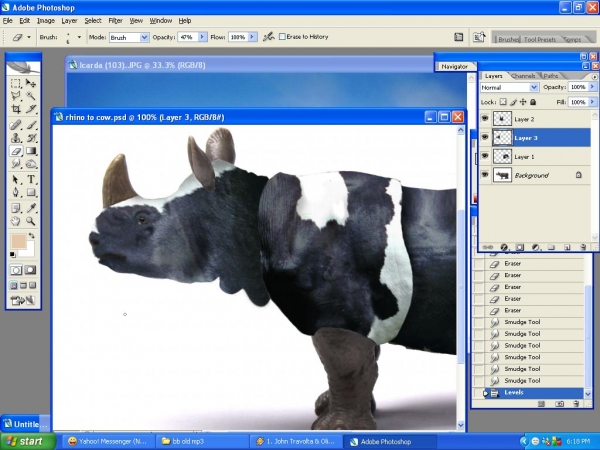Select the Polygonal Lasso tool
The width and height of the screenshot is (600, 450).
pyautogui.click(x=16, y=96)
